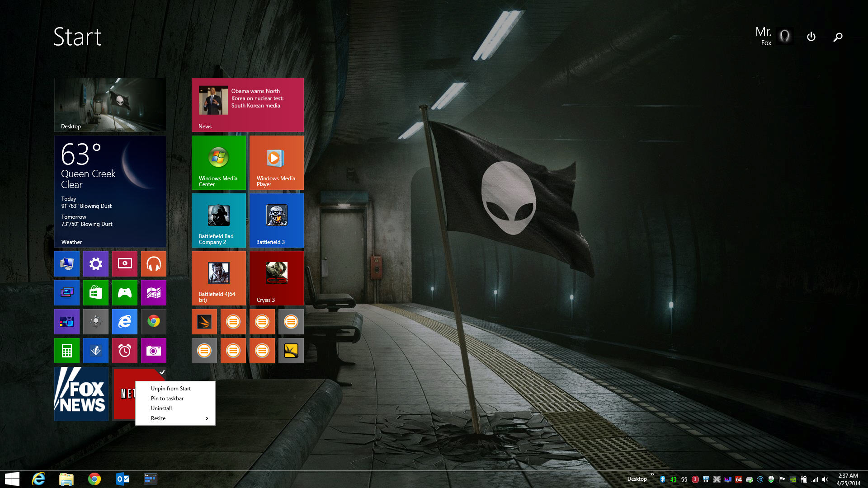Open the Alienware alien-head tile

(x=95, y=321)
